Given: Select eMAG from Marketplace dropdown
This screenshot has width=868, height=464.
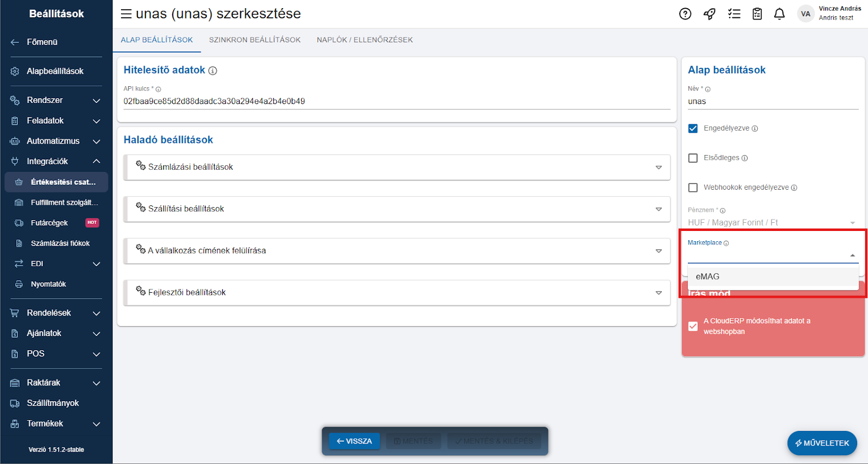Looking at the screenshot, I should [708, 276].
